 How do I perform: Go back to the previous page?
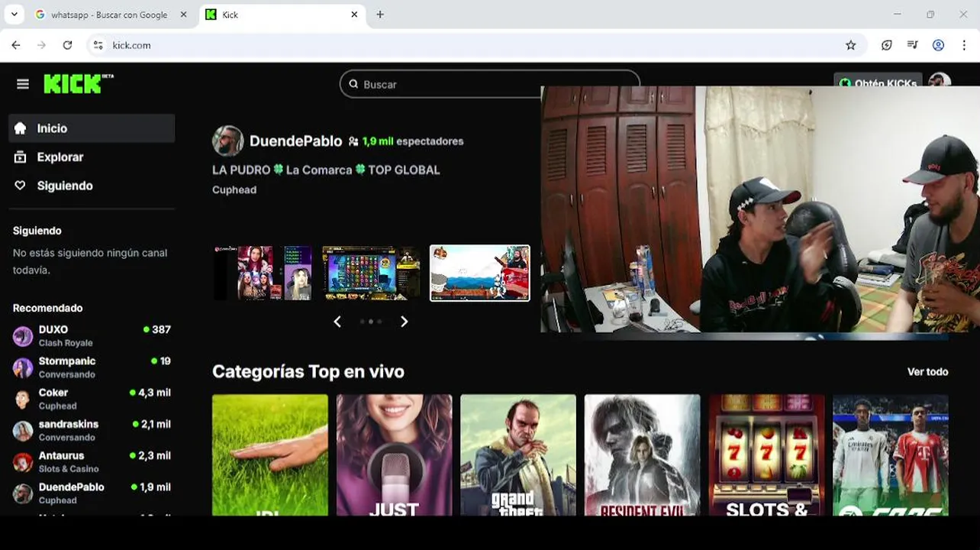click(16, 45)
